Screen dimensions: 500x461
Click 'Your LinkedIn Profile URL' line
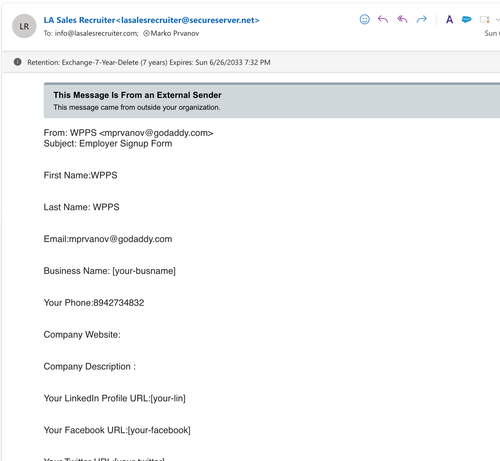pos(115,398)
